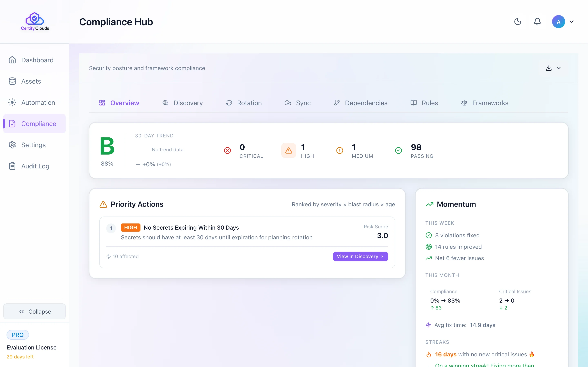The image size is (588, 367).
Task: Click the Audit Log clipboard icon
Action: pyautogui.click(x=12, y=166)
